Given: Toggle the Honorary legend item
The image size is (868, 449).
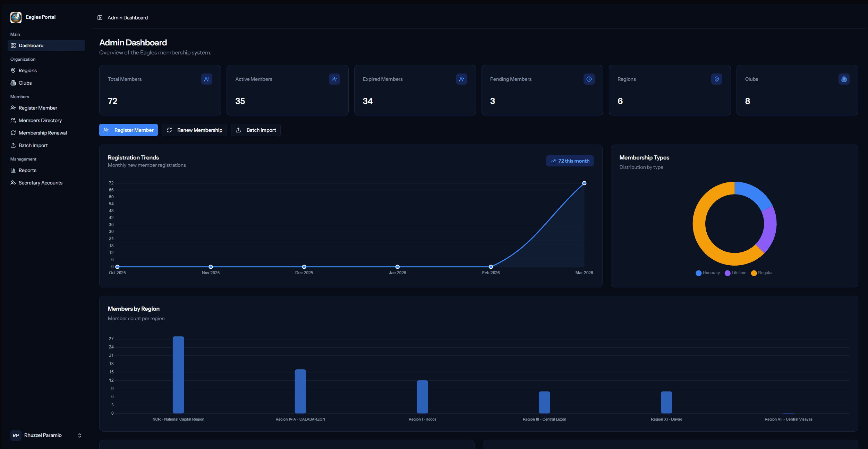Looking at the screenshot, I should click(x=708, y=273).
